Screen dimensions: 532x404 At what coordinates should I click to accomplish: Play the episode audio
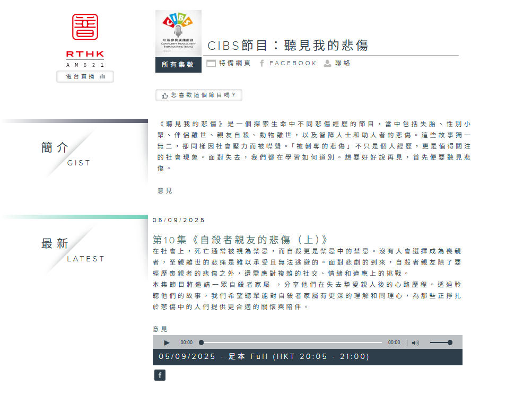pos(167,342)
